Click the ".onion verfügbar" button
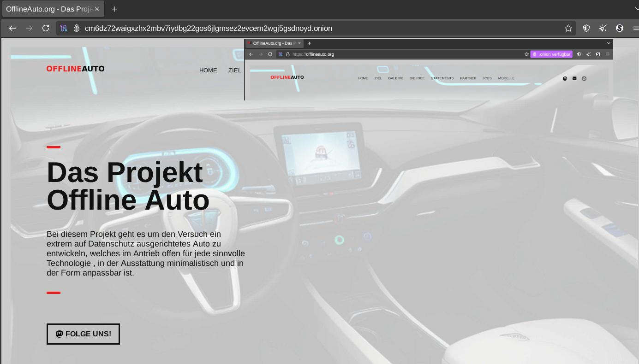639x364 pixels. (551, 54)
